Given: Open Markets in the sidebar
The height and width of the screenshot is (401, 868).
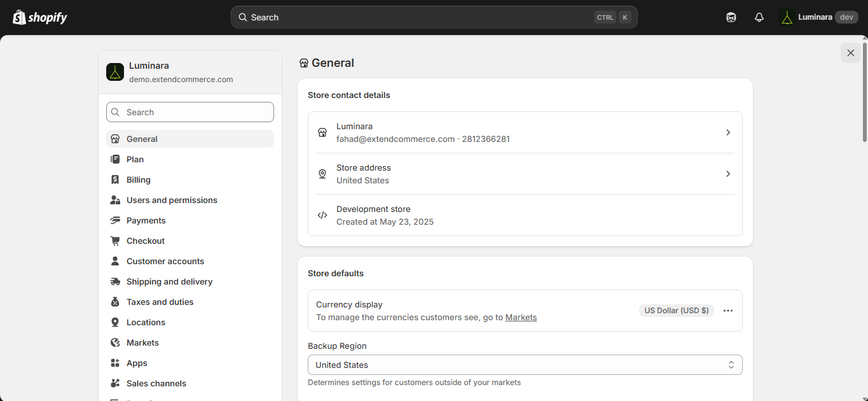Looking at the screenshot, I should 190,342.
